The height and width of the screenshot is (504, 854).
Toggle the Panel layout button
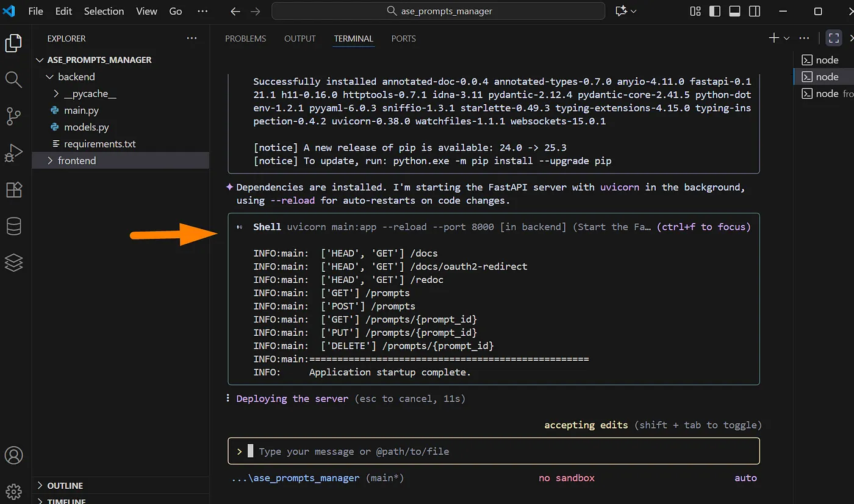(x=734, y=11)
